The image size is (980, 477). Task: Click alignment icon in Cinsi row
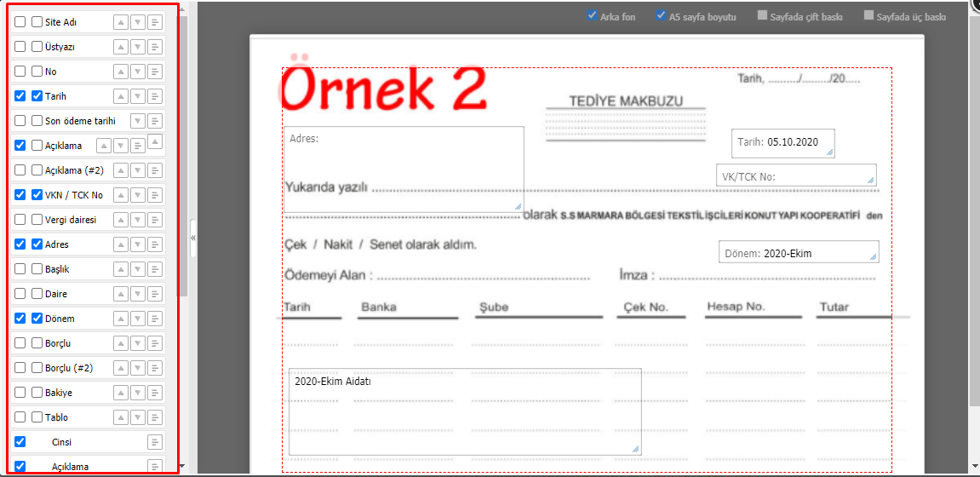155,442
